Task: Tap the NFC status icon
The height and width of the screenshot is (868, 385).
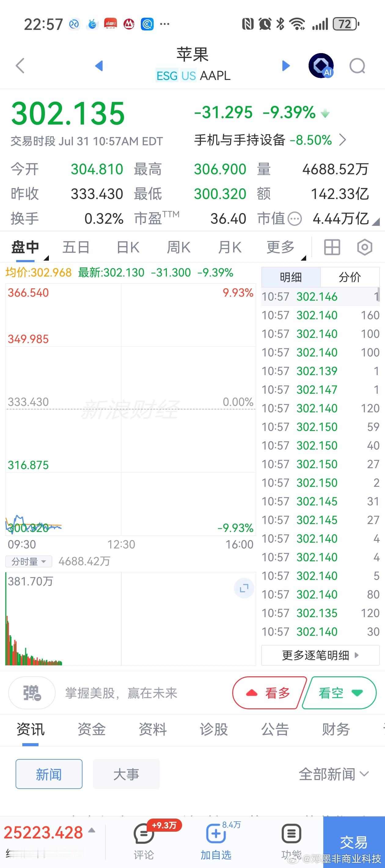Action: click(248, 24)
